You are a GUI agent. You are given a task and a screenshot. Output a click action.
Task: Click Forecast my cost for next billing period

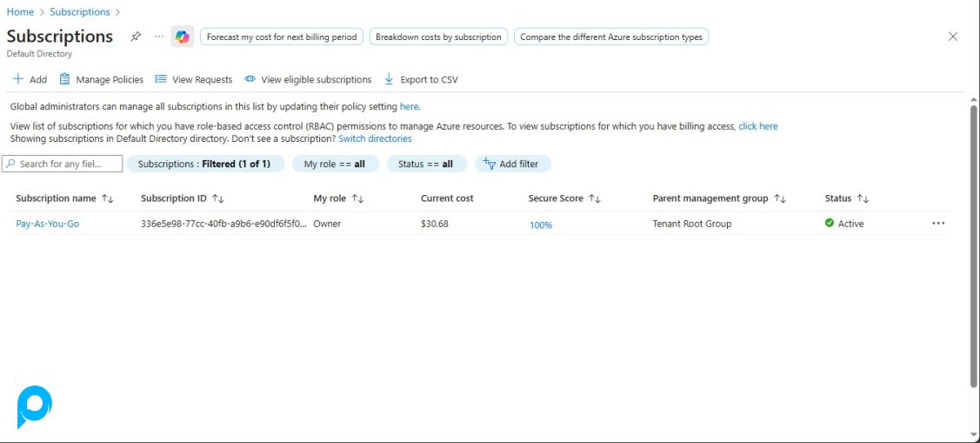(281, 37)
